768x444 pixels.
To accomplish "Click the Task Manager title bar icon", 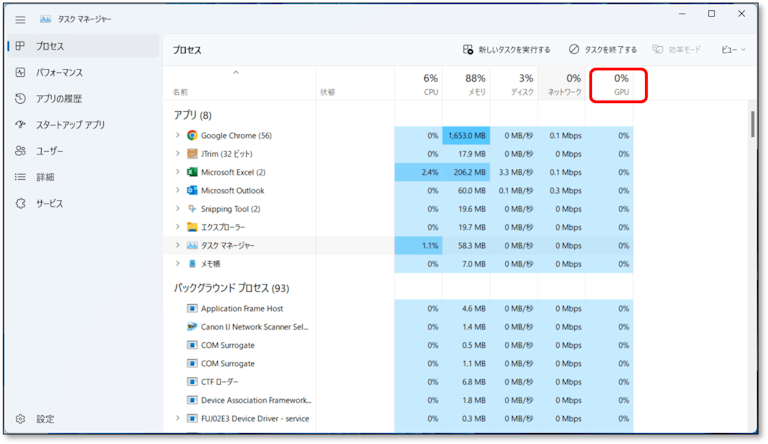I will click(46, 19).
